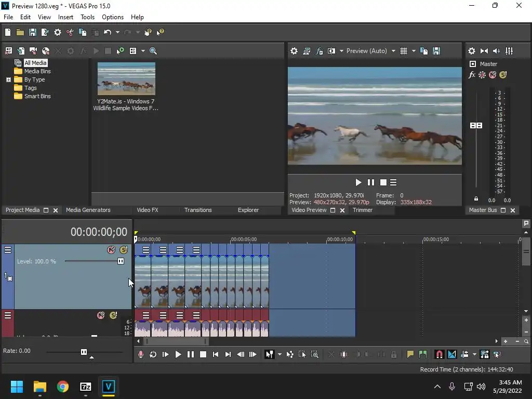Open Split Screen View dropdown arrow
Image resolution: width=532 pixels, height=399 pixels.
pos(341,51)
